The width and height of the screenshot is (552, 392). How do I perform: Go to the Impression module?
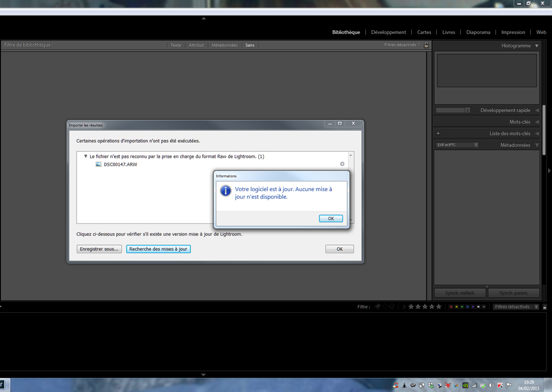[x=513, y=32]
